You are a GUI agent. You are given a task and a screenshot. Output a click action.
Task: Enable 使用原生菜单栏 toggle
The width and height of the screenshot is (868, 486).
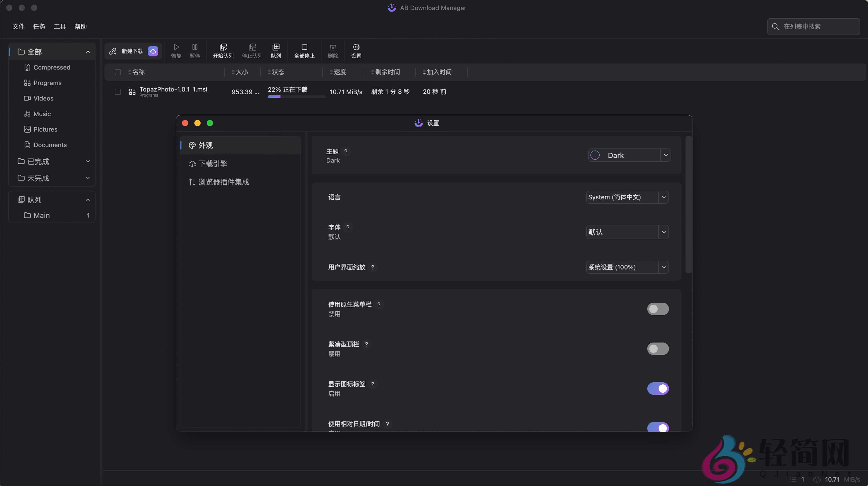click(658, 309)
